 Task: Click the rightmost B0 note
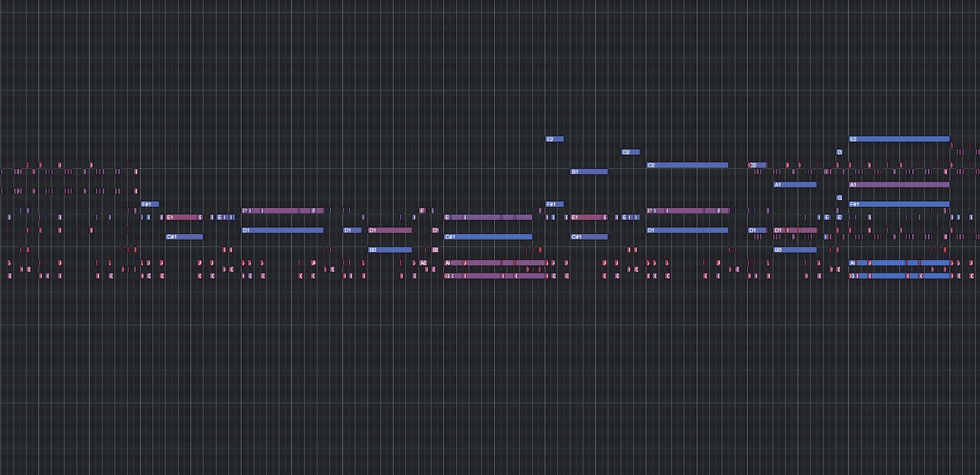pos(795,250)
